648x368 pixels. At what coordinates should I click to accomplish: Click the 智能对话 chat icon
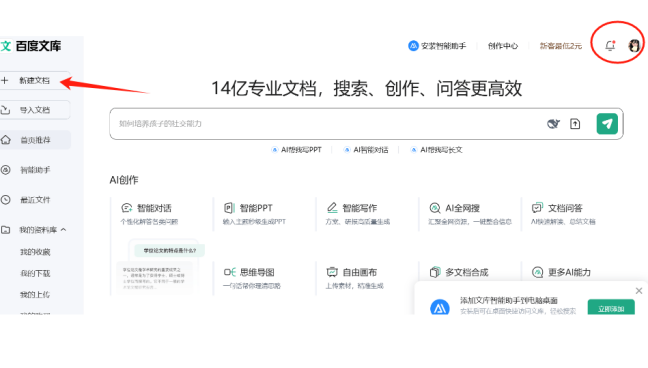click(x=126, y=208)
